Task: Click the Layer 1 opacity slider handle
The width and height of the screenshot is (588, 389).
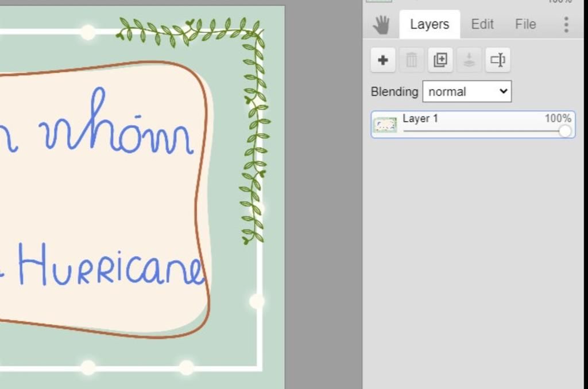Action: (x=565, y=131)
